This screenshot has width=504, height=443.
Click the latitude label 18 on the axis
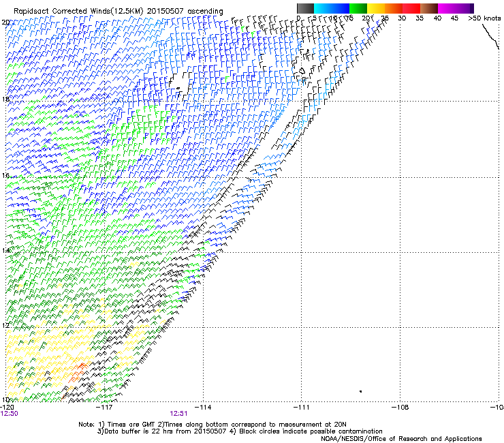tap(5, 99)
